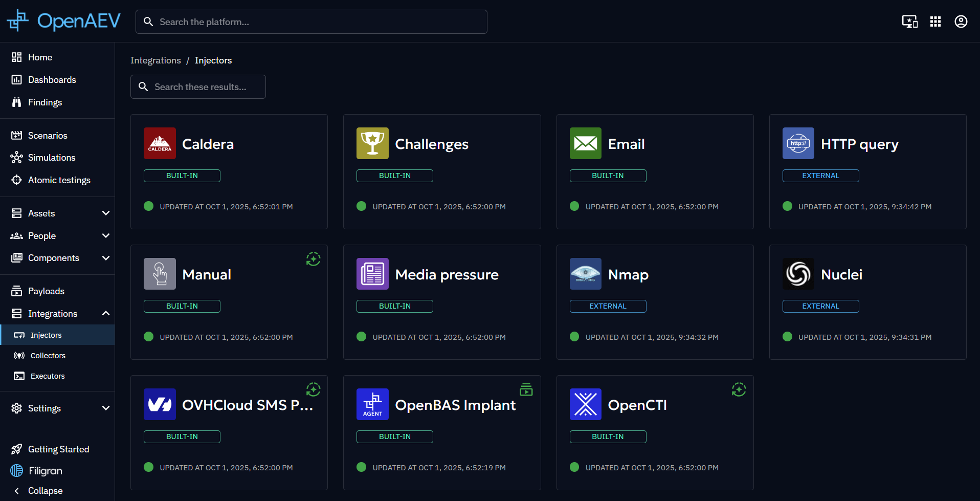Open the apps grid icon in header
Viewport: 980px width, 501px height.
935,21
